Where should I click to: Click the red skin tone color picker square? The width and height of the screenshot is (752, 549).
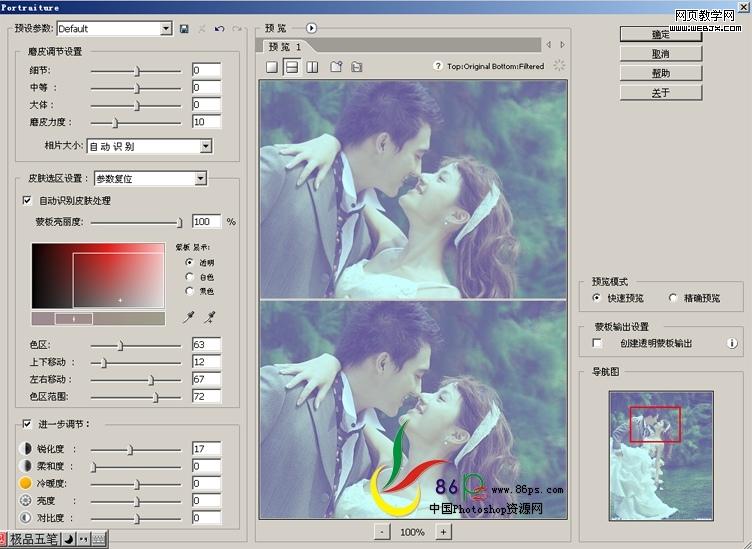coord(98,276)
